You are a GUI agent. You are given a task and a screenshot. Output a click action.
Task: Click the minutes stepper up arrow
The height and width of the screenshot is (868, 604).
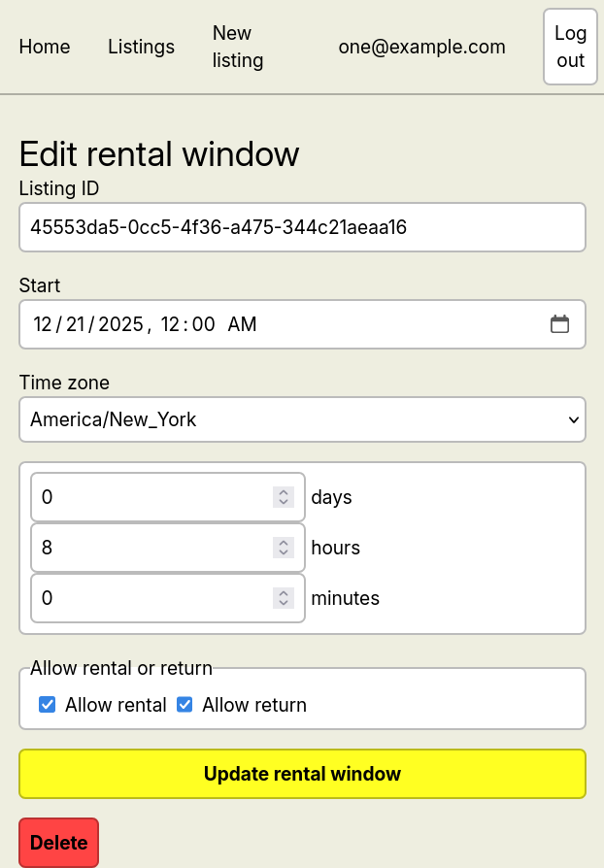(x=283, y=592)
